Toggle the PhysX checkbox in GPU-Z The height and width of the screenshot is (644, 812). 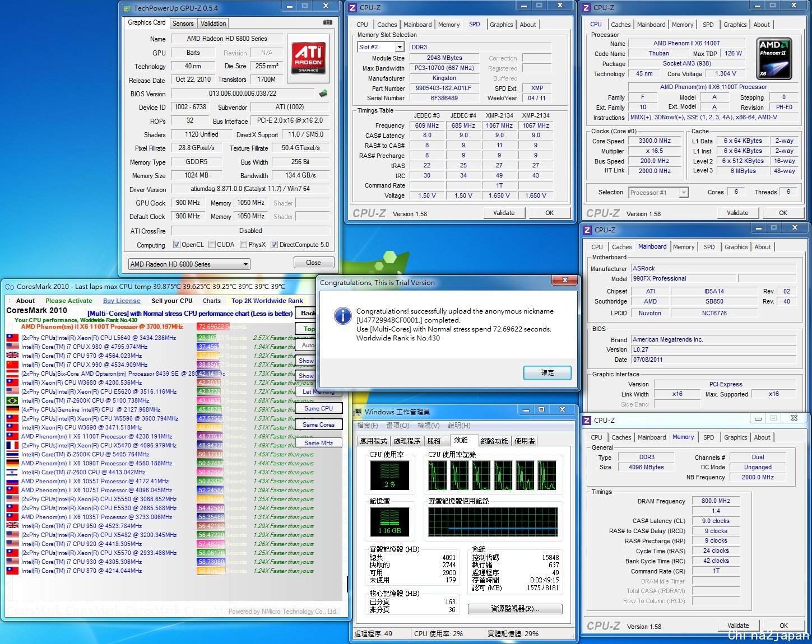point(244,245)
